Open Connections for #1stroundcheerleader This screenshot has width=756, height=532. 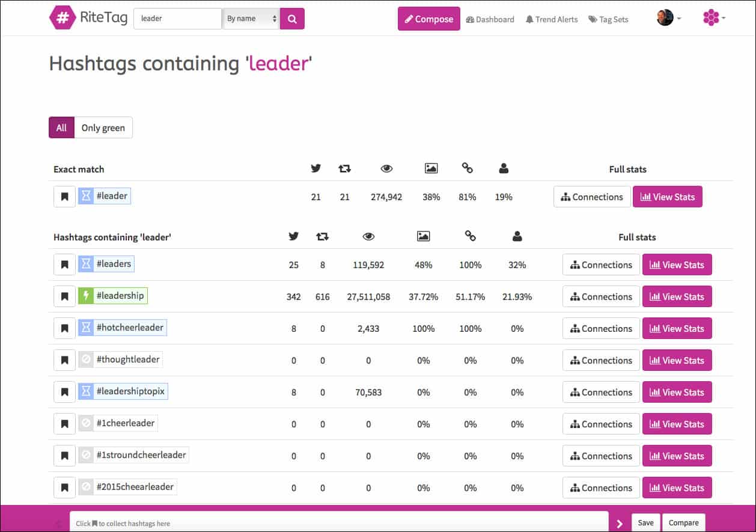tap(601, 456)
